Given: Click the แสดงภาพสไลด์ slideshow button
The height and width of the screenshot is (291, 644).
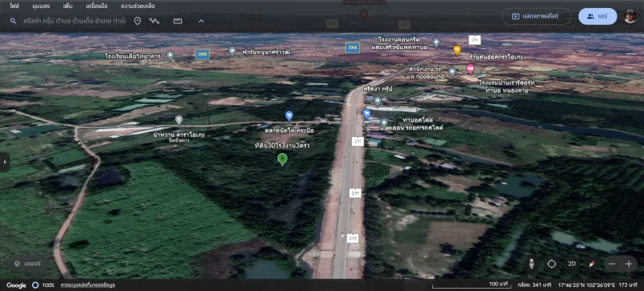Looking at the screenshot, I should coord(536,16).
